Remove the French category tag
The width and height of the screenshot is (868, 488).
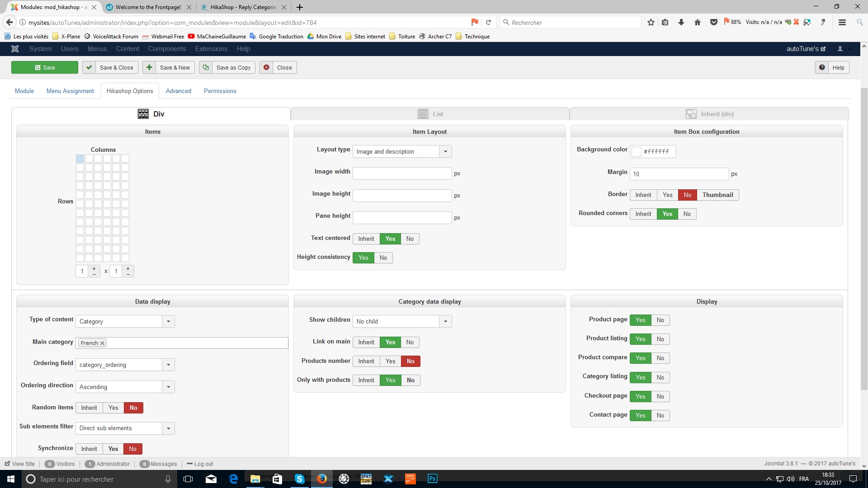(x=103, y=343)
